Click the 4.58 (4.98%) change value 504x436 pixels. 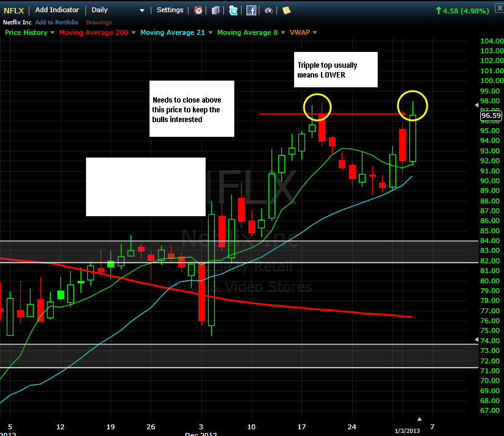pos(466,11)
